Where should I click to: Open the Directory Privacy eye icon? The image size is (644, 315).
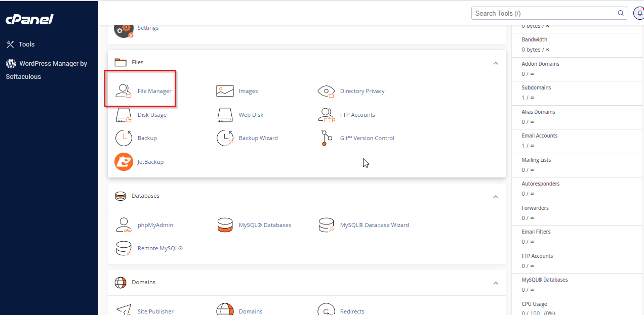[x=326, y=91]
